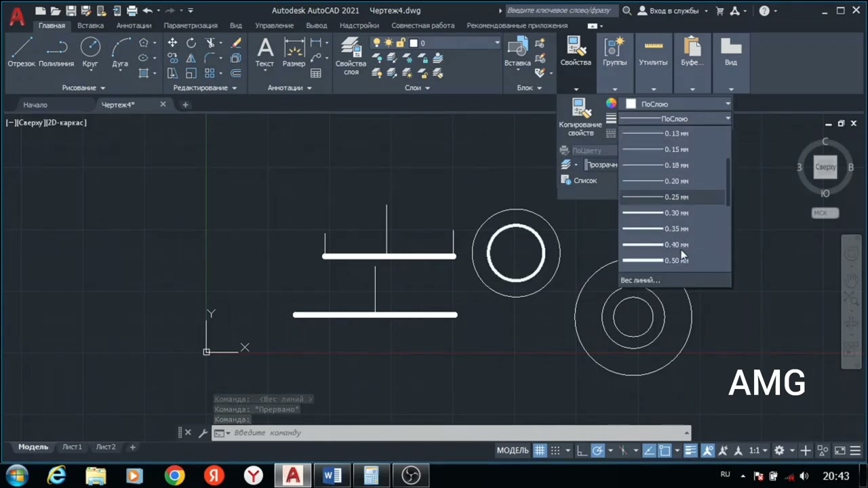Click the white ПоСлою color swatch
Screen dimensions: 868x488
coord(631,104)
